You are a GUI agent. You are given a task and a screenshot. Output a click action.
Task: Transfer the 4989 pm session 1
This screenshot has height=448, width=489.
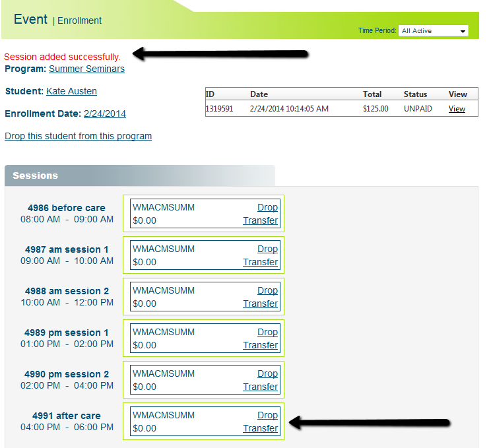click(x=260, y=345)
